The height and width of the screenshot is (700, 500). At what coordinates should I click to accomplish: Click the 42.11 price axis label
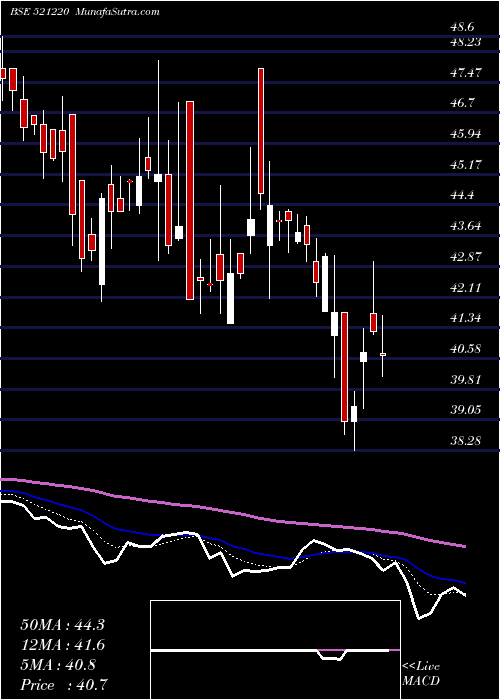pyautogui.click(x=466, y=287)
